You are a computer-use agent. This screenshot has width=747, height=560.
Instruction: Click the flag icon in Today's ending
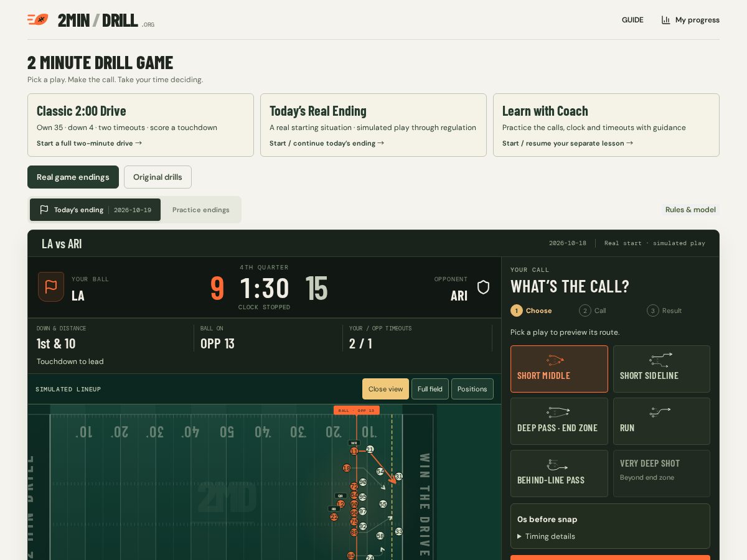(44, 210)
